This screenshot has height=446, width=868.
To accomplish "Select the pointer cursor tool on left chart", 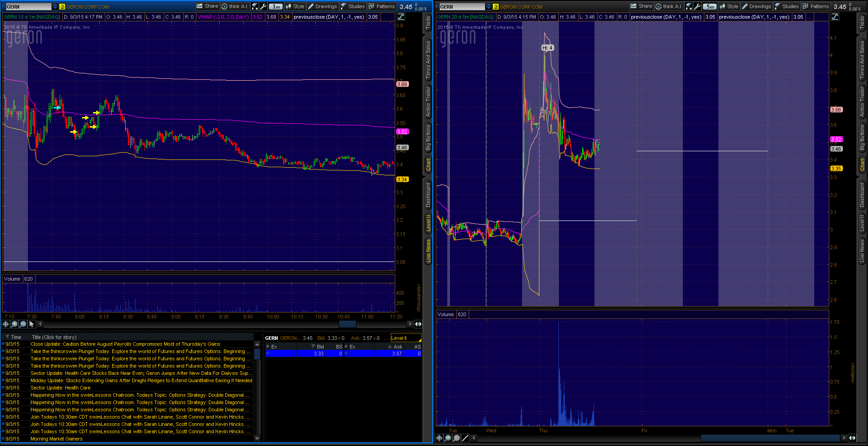I will click(x=32, y=324).
